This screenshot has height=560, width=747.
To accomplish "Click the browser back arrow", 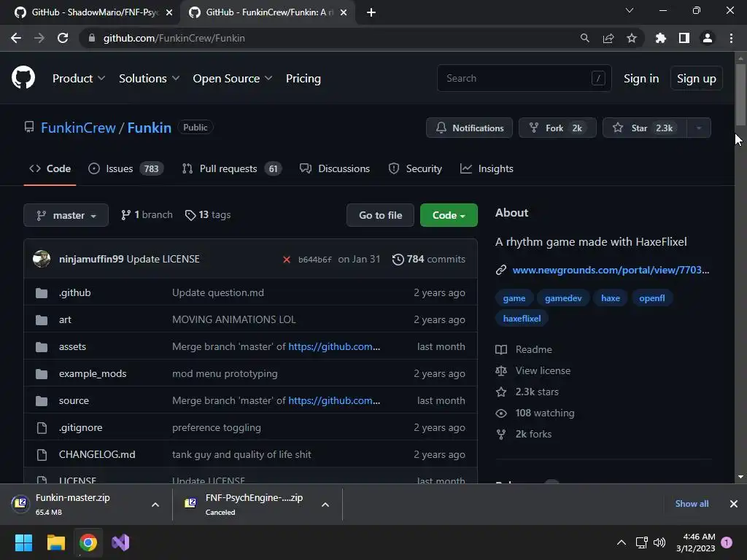I will tap(16, 38).
